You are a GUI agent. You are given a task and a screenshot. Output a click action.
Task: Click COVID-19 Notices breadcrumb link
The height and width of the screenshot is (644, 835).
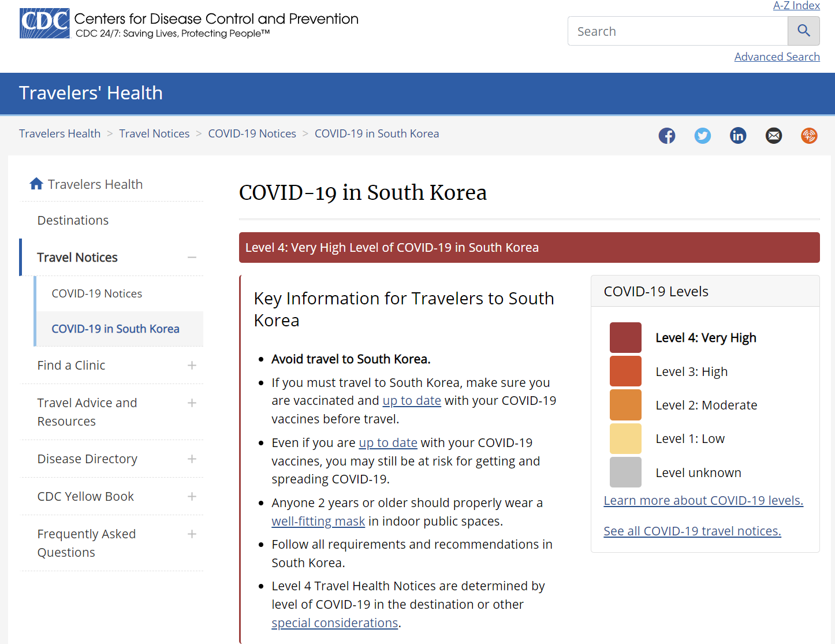click(x=252, y=133)
